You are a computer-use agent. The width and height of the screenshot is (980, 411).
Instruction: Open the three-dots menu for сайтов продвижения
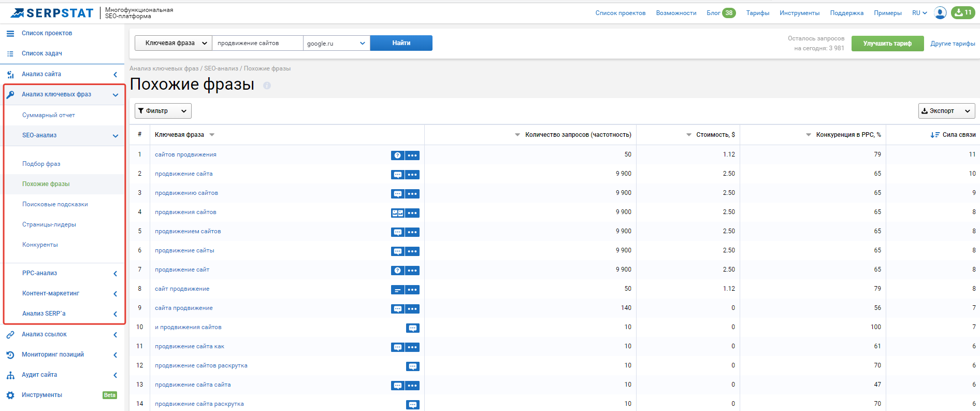412,155
